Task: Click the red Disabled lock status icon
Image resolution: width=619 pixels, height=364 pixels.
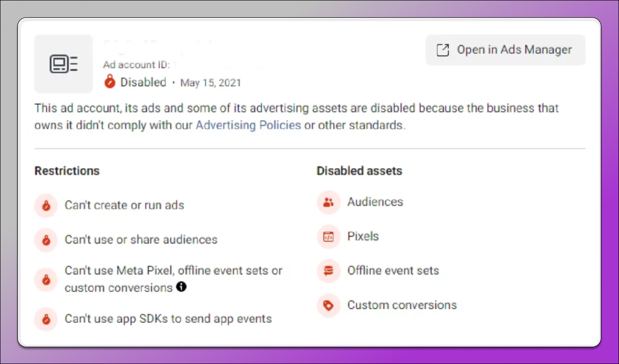Action: point(110,82)
